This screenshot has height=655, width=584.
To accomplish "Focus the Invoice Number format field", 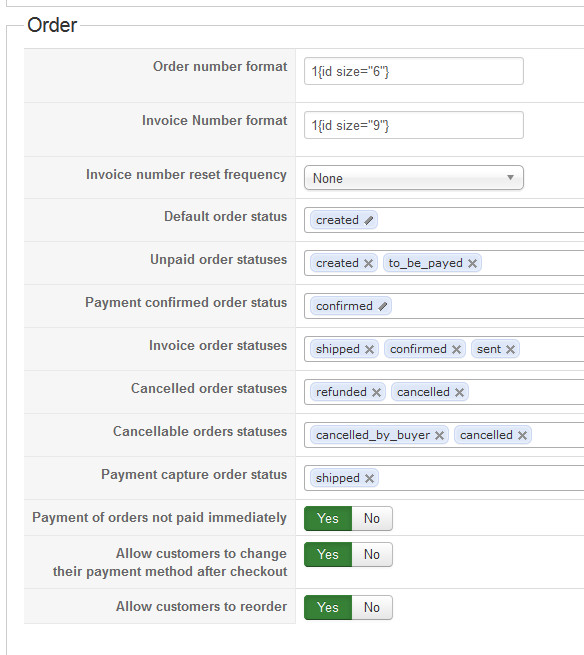I will (x=414, y=125).
